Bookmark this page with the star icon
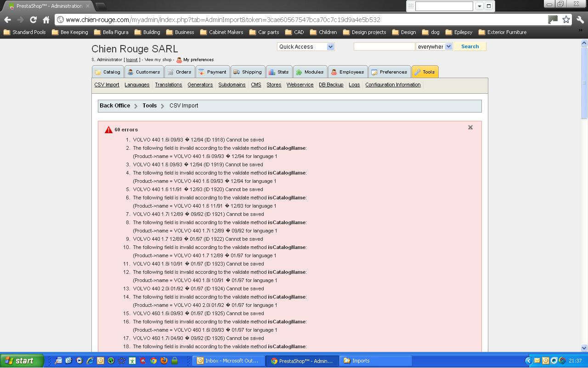This screenshot has height=368, width=588. pyautogui.click(x=566, y=20)
